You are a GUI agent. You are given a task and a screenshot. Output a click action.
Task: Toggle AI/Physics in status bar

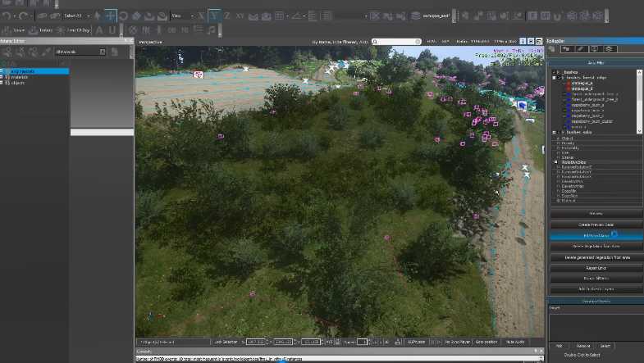pyautogui.click(x=416, y=342)
